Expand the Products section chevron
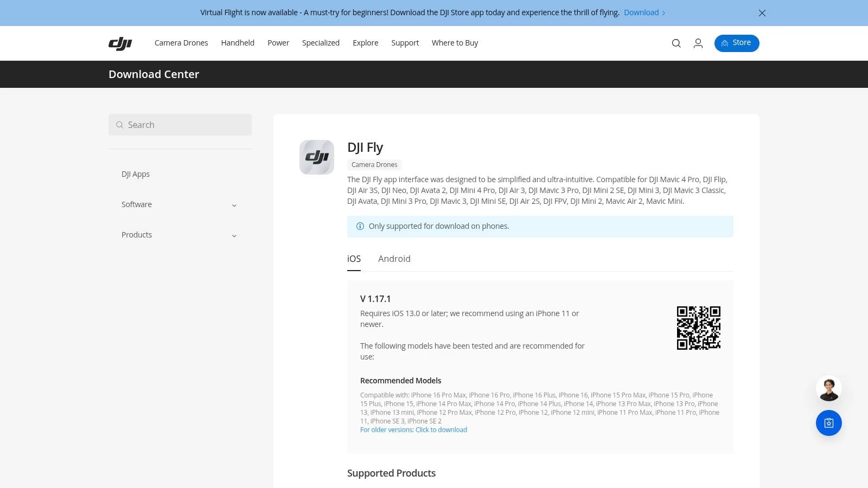The image size is (868, 488). 234,235
